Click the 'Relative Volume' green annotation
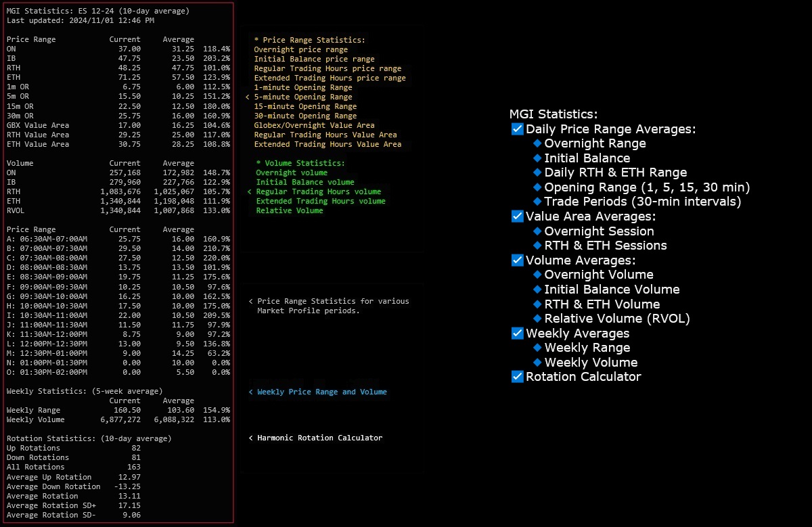812x527 pixels. pos(290,210)
